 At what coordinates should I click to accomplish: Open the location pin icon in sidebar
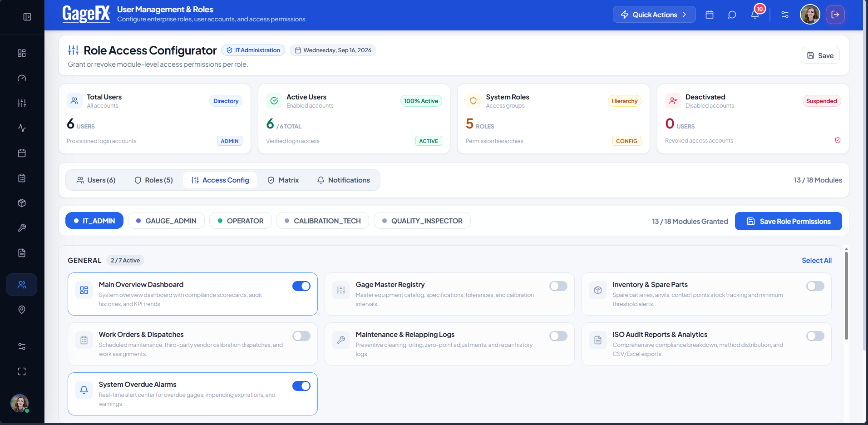(22, 310)
